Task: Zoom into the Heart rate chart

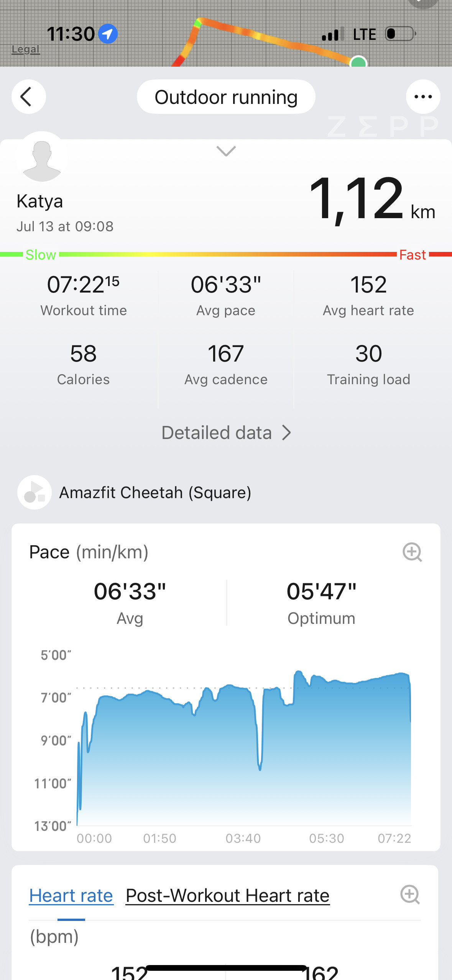Action: point(410,894)
